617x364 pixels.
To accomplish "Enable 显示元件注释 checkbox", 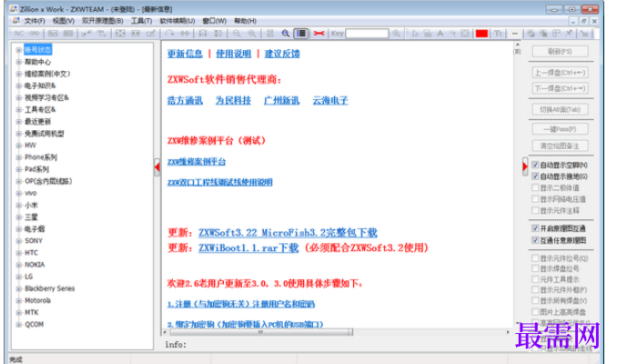I will click(x=535, y=210).
